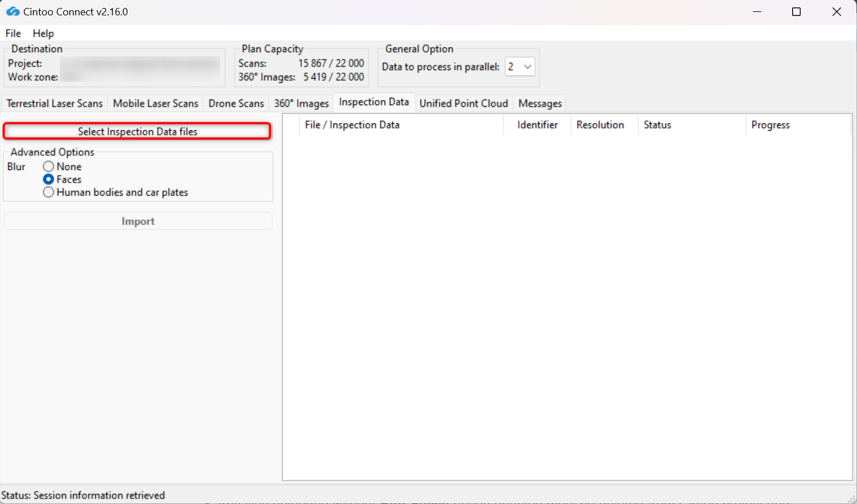Click Select Inspection Data files button
The width and height of the screenshot is (857, 504).
click(x=137, y=131)
